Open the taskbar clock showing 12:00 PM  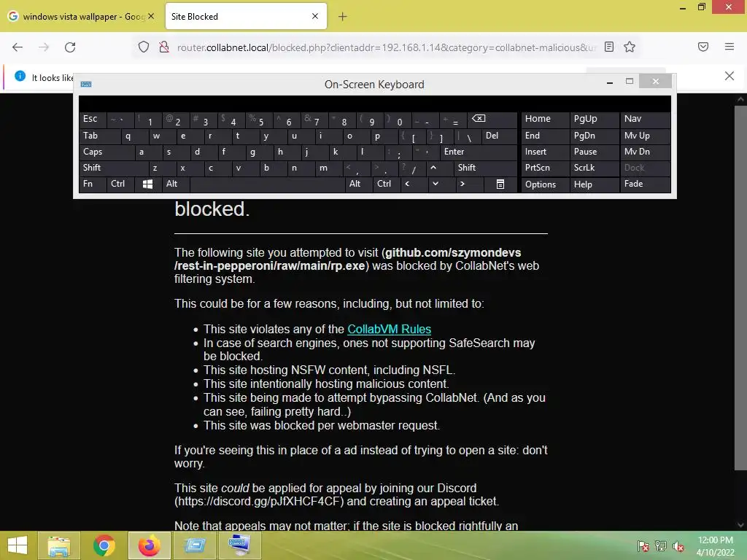tap(715, 546)
